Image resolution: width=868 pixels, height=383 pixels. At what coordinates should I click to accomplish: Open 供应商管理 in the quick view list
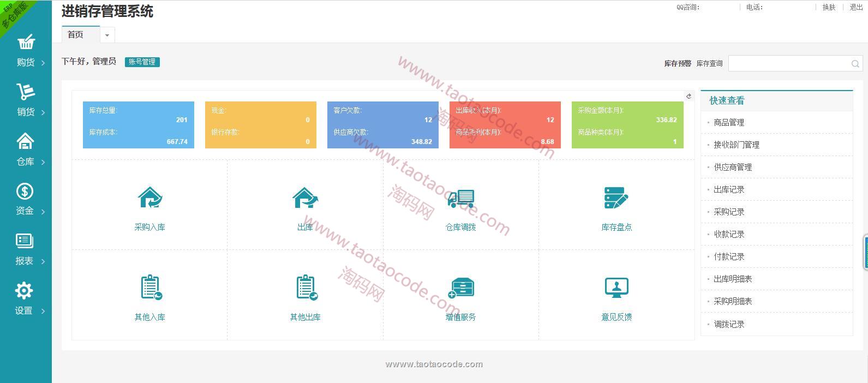pyautogui.click(x=733, y=167)
